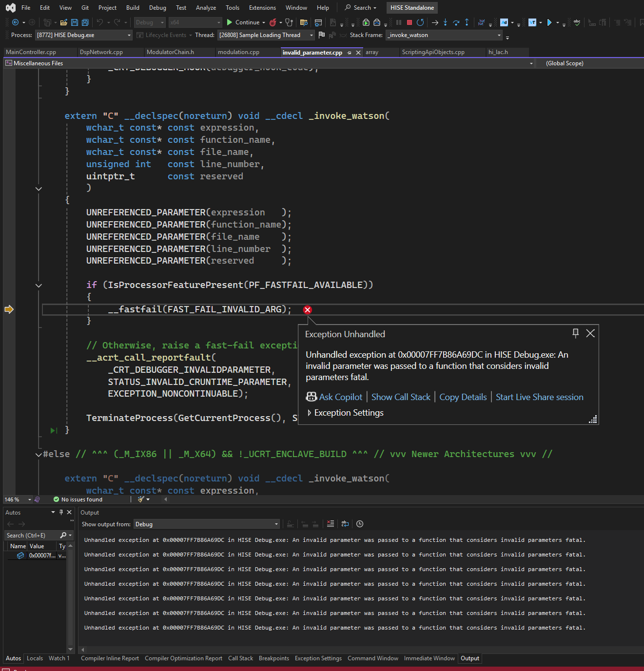Click the red exception error icon in code
The width and height of the screenshot is (644, 671).
307,310
